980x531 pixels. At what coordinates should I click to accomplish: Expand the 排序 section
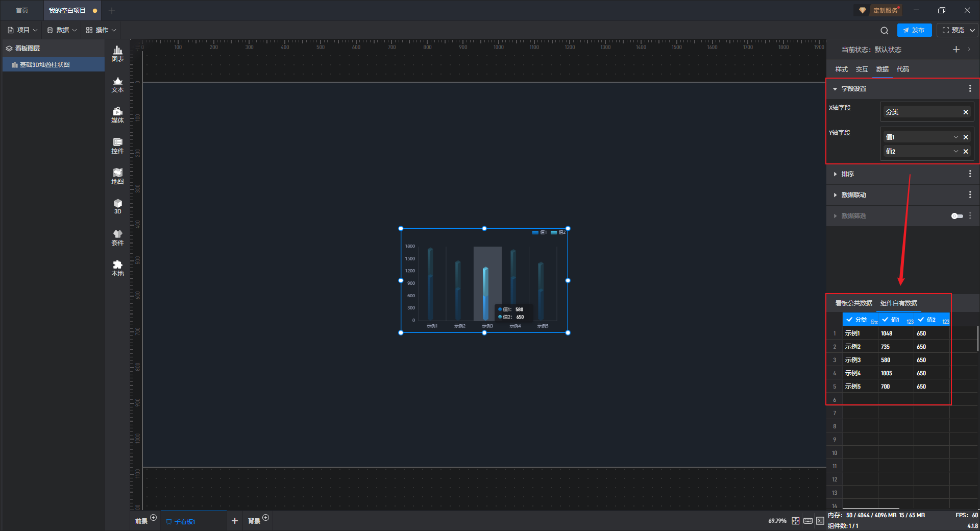click(x=835, y=174)
